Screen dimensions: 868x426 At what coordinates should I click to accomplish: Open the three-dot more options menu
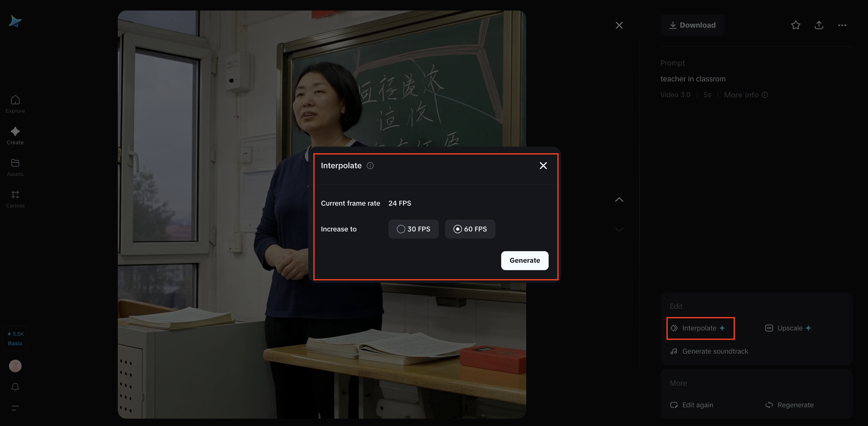tap(842, 25)
